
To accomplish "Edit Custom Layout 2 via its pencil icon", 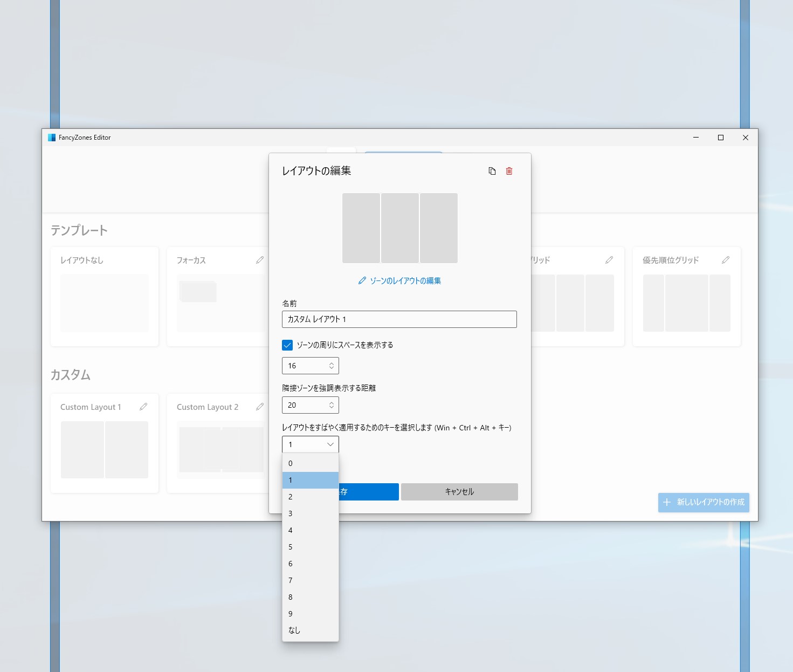I will (260, 407).
